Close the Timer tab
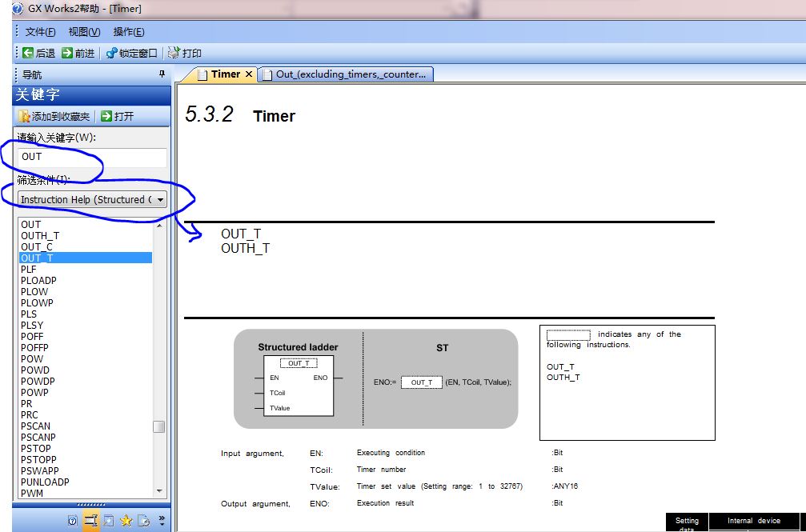This screenshot has width=806, height=532. [248, 74]
